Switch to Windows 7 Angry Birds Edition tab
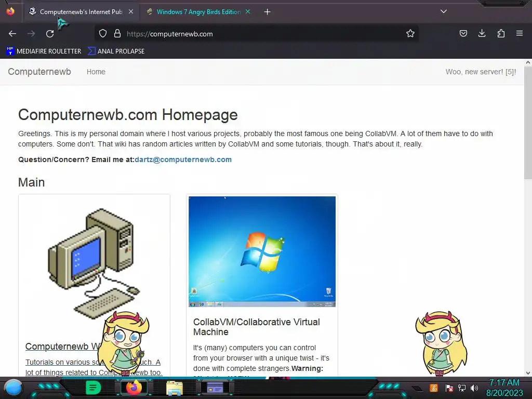Viewport: 532px width, 399px height. [198, 12]
